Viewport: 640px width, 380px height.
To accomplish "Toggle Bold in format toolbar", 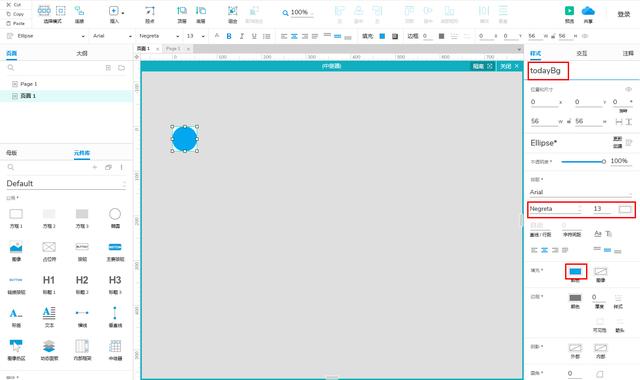I will pos(229,36).
